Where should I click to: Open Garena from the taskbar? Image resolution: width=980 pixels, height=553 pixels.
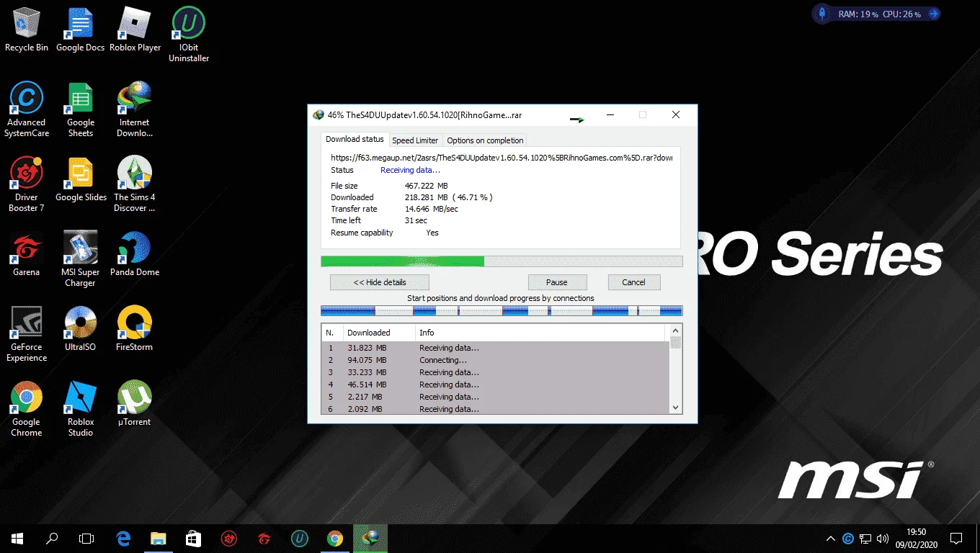pyautogui.click(x=264, y=538)
